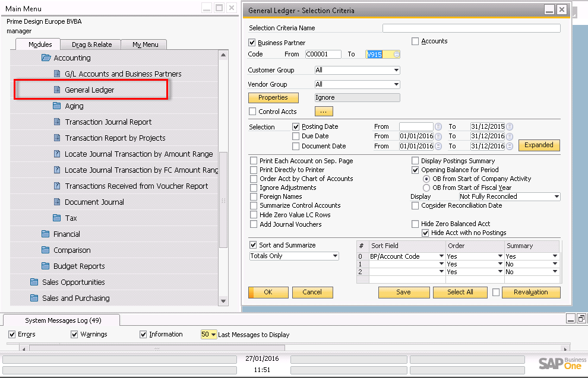The width and height of the screenshot is (588, 378).
Task: Click the Tax folder icon
Action: click(56, 218)
